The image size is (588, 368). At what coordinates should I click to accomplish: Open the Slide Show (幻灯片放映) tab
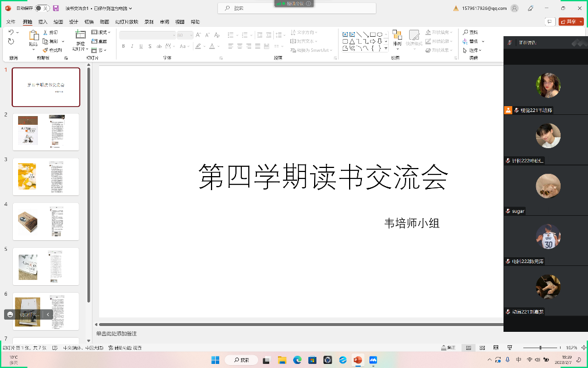point(125,22)
